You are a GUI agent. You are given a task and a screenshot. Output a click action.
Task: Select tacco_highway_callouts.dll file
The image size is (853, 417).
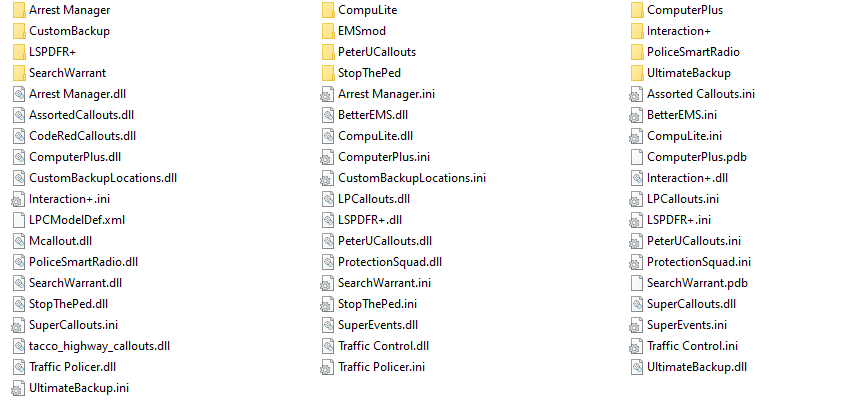click(x=91, y=346)
